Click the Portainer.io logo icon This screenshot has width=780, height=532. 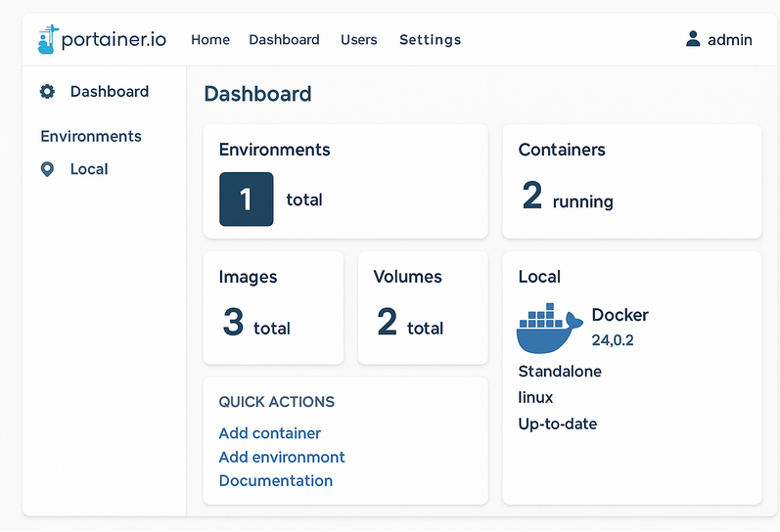(47, 39)
